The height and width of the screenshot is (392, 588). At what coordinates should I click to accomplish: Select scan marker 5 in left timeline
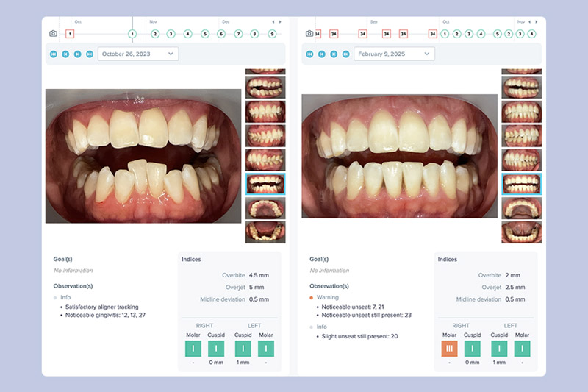[x=205, y=34]
